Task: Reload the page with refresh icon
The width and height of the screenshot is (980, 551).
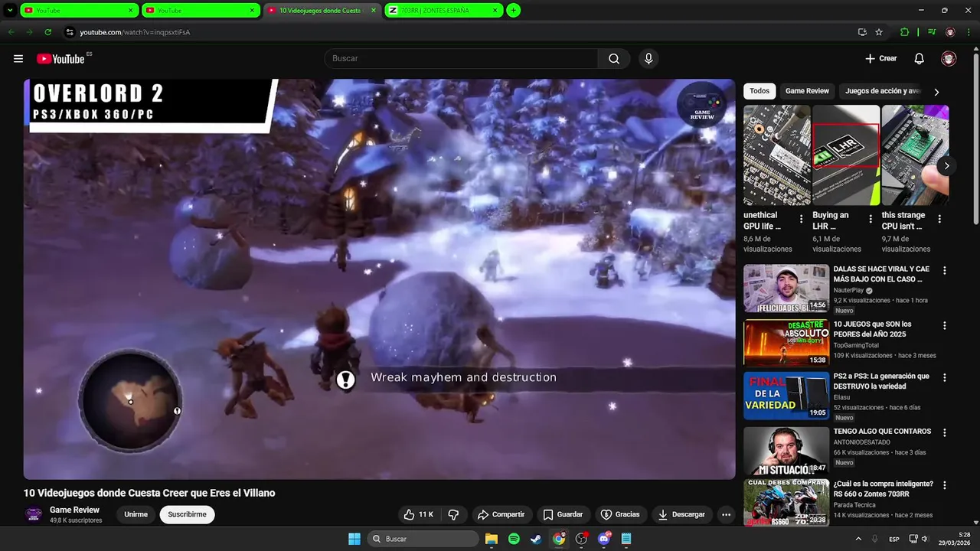Action: [x=47, y=32]
